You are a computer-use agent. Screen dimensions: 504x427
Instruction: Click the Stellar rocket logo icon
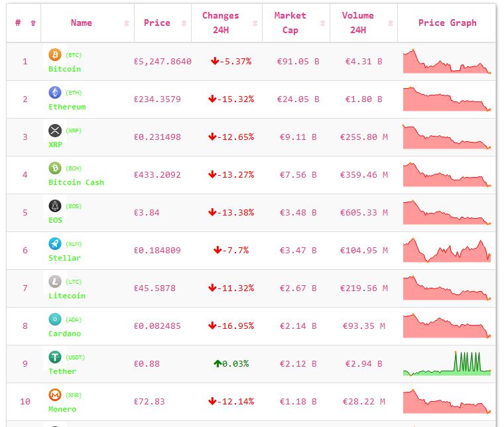click(55, 243)
